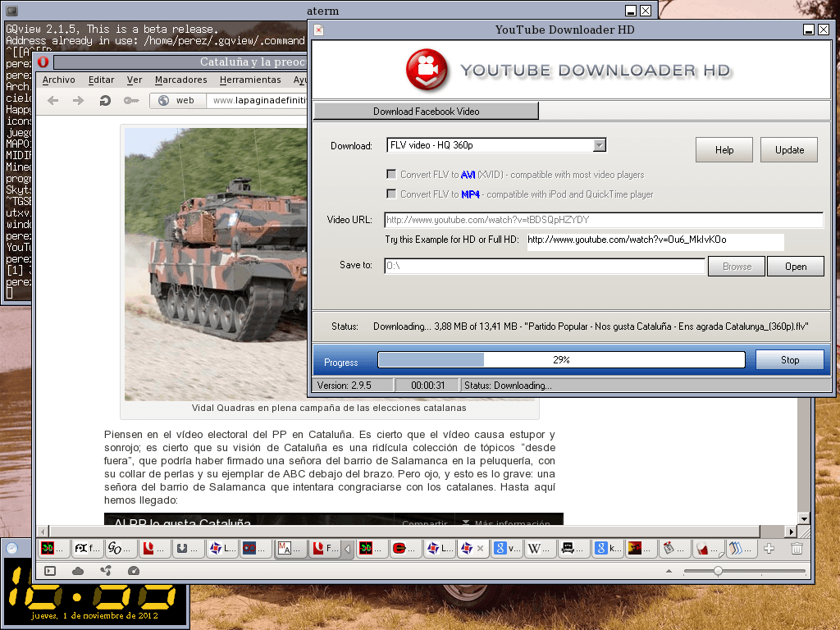Click the 'Version: 2.9.5' status bar text
The width and height of the screenshot is (840, 630).
tap(344, 386)
